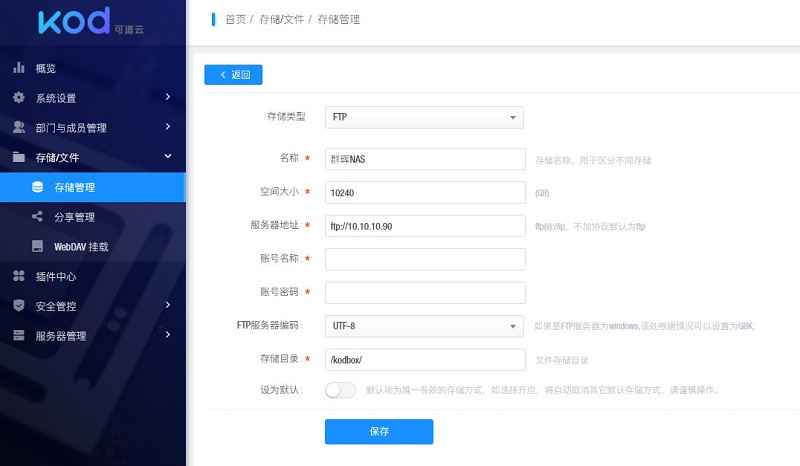Click the 部门与成员管理 users icon

click(x=18, y=128)
